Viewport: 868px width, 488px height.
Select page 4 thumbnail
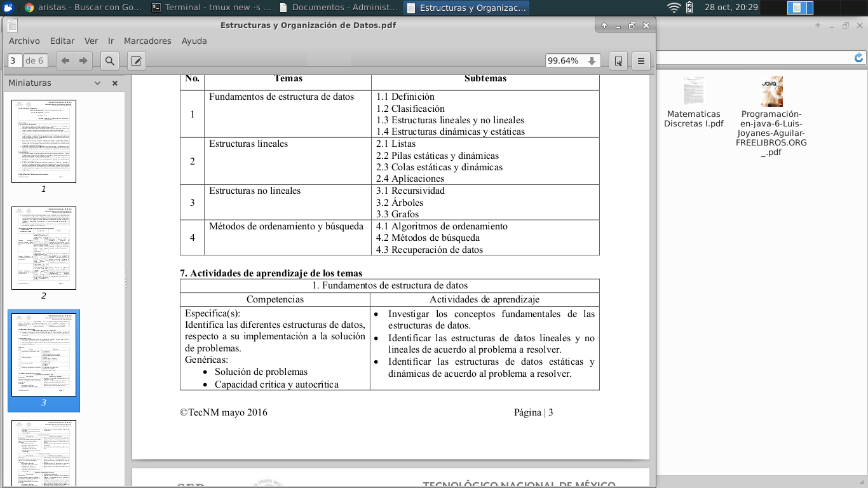(x=44, y=454)
